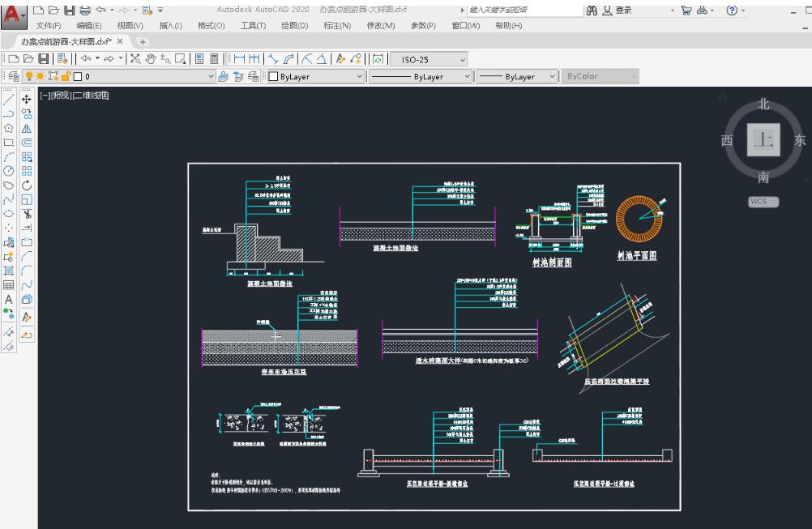The height and width of the screenshot is (529, 812).
Task: Click the Layer Previous icon
Action: coord(238,77)
